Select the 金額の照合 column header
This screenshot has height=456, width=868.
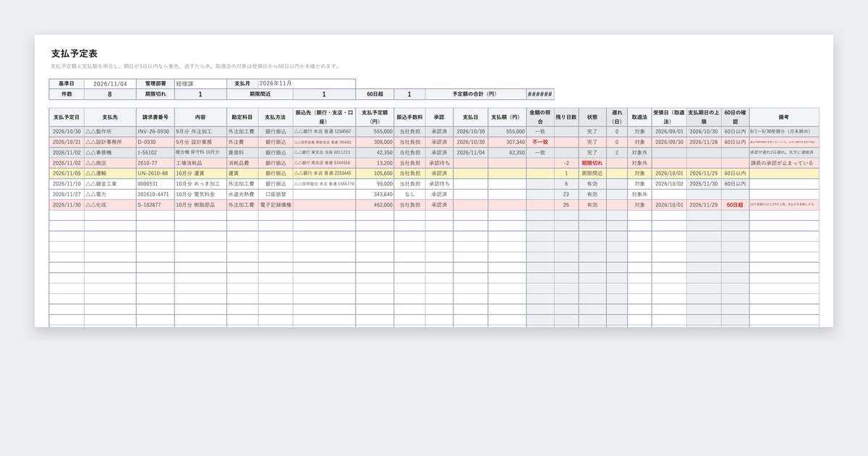pyautogui.click(x=540, y=117)
